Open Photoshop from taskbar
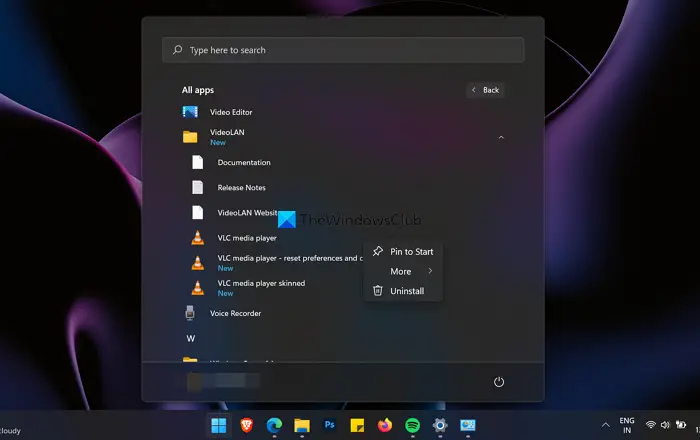Screen dimensions: 700x440 [329, 425]
